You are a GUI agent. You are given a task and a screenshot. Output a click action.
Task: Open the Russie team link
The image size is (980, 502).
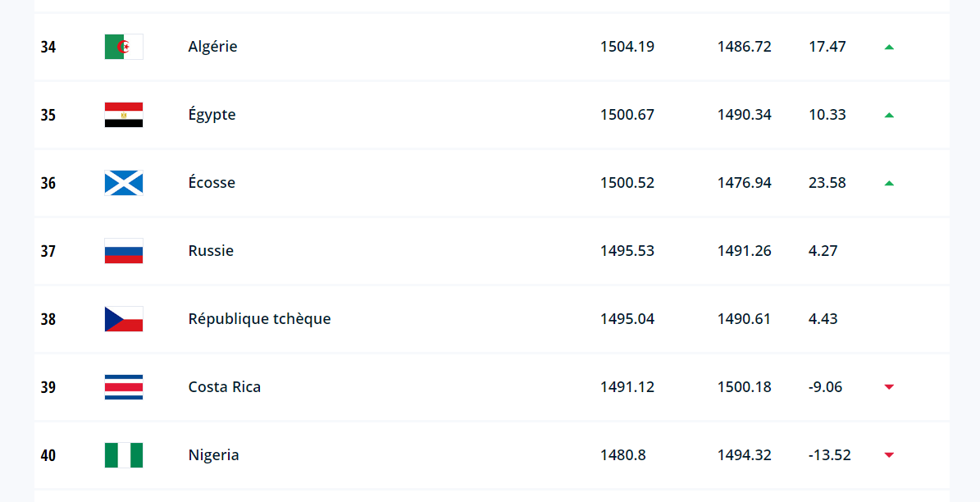point(211,251)
